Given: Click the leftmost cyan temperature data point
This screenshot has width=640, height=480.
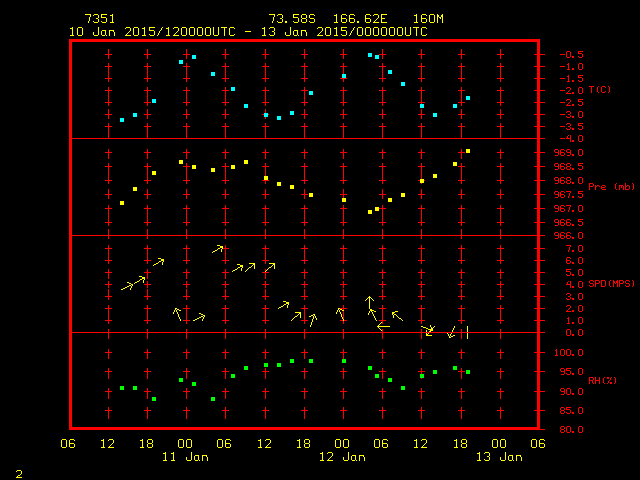Looking at the screenshot, I should tap(122, 120).
